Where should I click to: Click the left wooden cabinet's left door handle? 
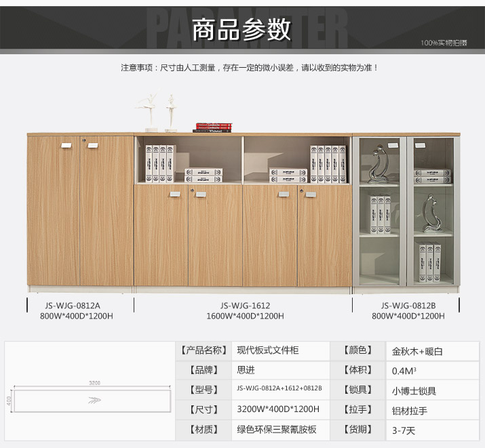tap(66, 145)
